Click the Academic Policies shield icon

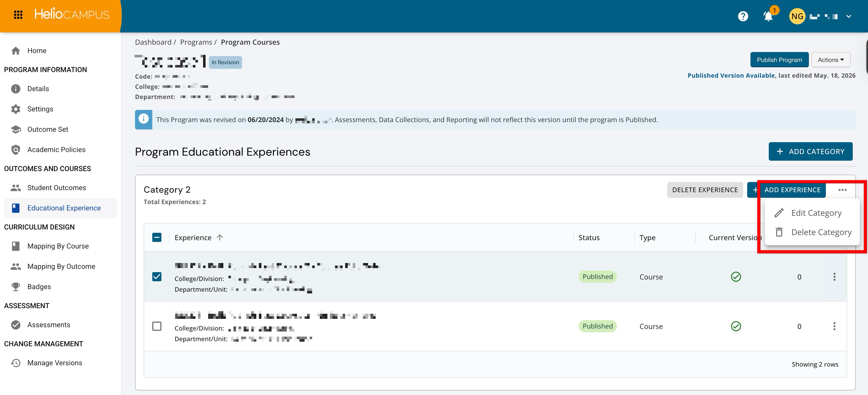(x=15, y=150)
